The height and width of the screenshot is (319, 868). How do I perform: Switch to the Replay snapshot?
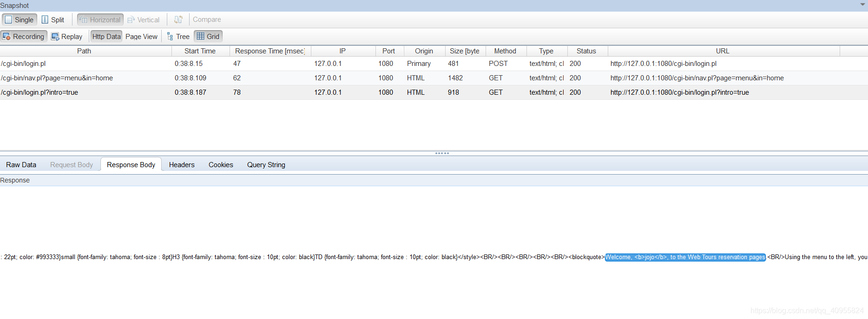(67, 36)
